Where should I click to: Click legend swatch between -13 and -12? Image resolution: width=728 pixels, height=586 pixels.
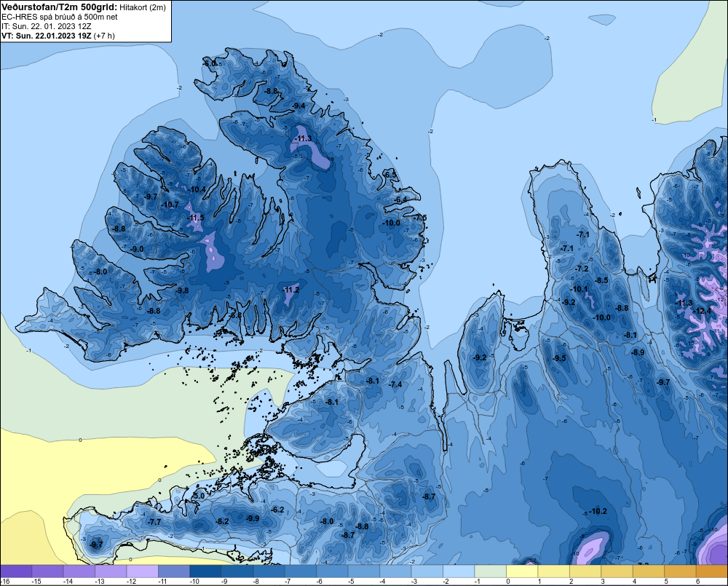(x=111, y=571)
